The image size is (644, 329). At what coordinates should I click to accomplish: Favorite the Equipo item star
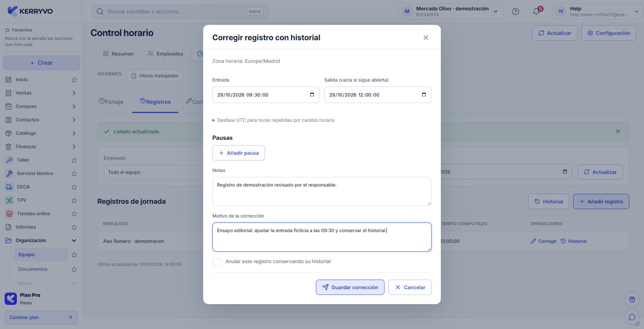pos(74,255)
